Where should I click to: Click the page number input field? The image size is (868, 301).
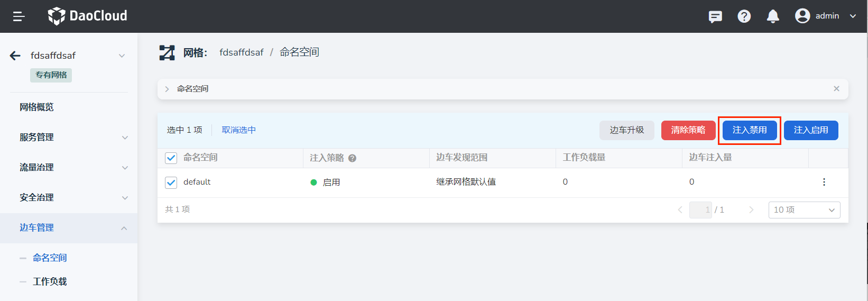click(700, 210)
